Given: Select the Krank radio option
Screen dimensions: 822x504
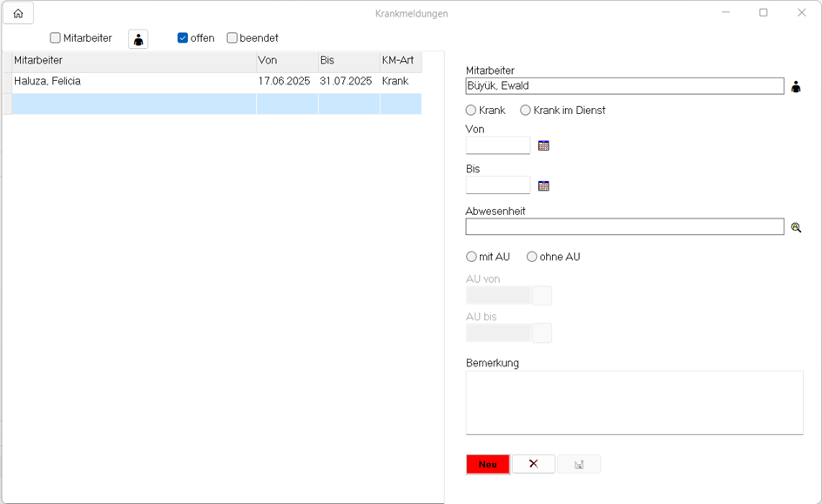Looking at the screenshot, I should pyautogui.click(x=471, y=111).
